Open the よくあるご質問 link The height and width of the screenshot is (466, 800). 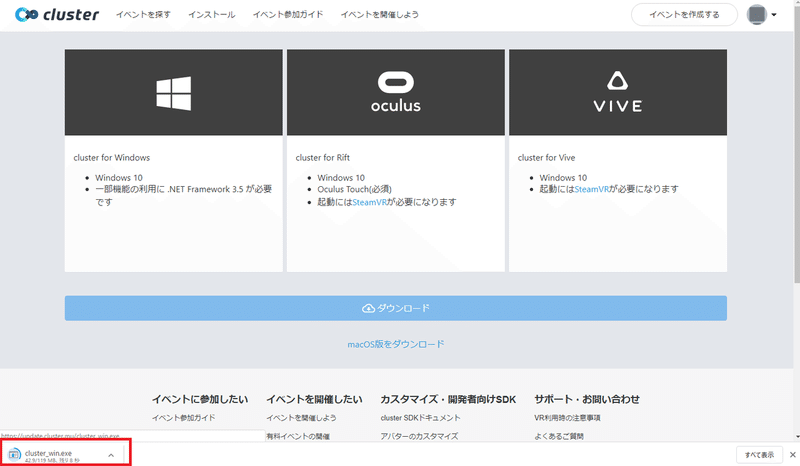(x=559, y=436)
